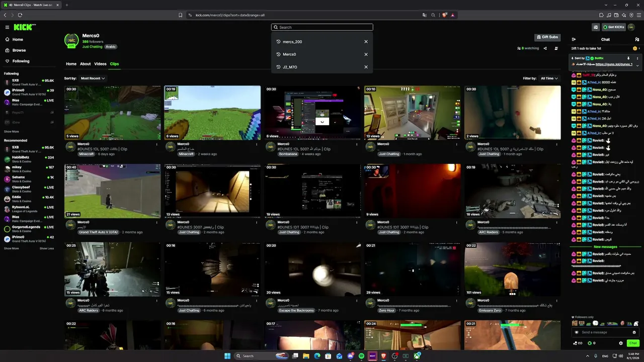
Task: Open the Windows Start menu
Action: [227, 356]
